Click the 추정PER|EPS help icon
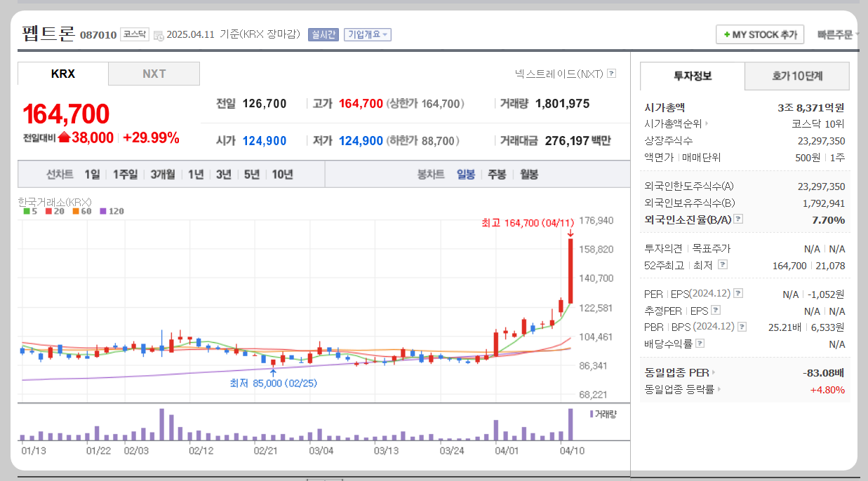868x481 pixels. click(714, 310)
